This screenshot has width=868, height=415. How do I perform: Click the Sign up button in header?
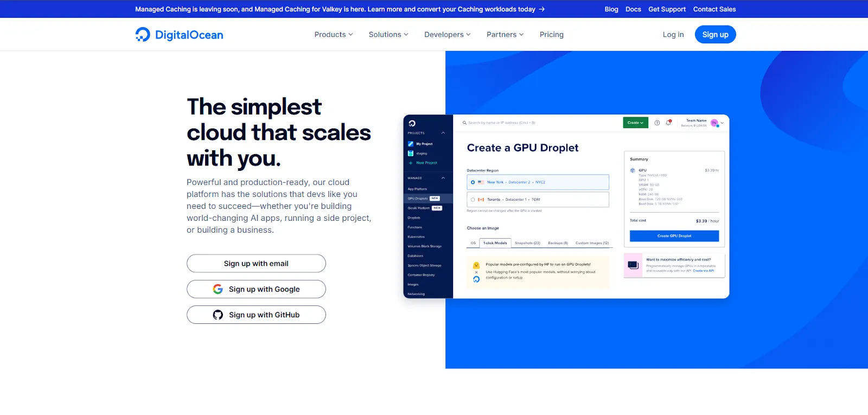(716, 35)
